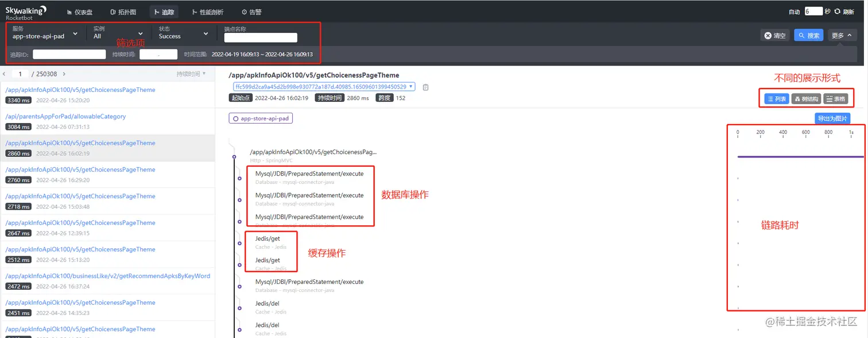Open the 2760 ms trace entry

107,175
